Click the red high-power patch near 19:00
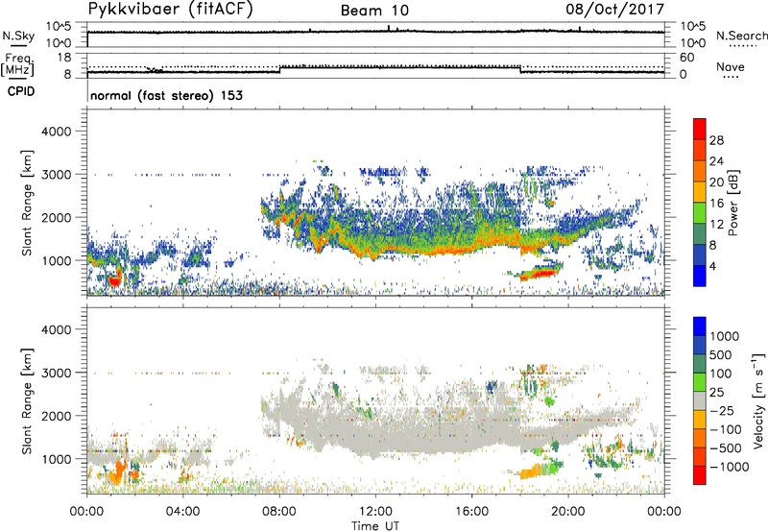768x532 pixels. point(542,272)
